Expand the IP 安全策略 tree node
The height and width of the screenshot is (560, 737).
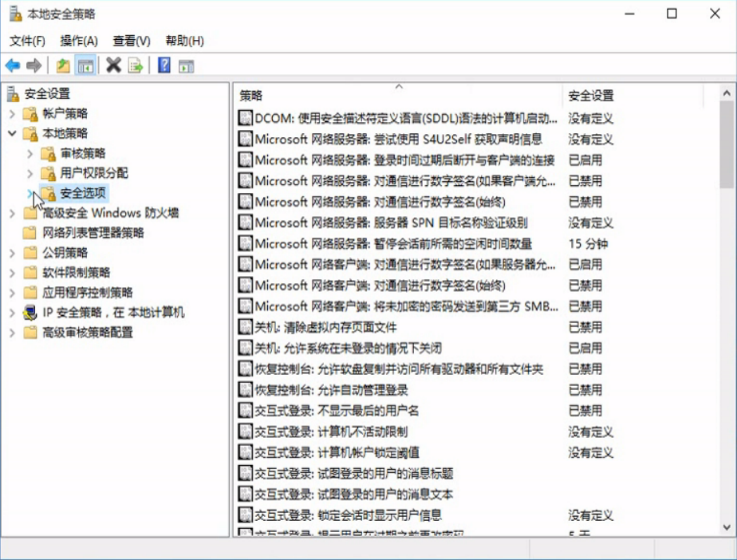12,313
